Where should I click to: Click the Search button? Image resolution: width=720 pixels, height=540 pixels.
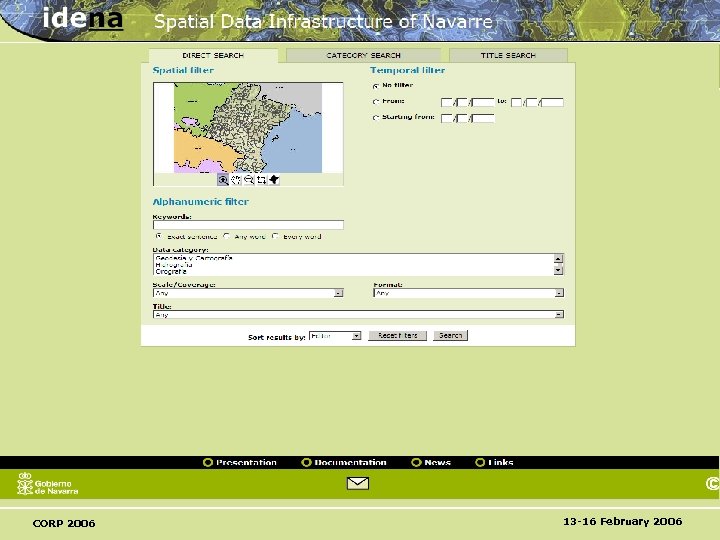[x=450, y=336]
